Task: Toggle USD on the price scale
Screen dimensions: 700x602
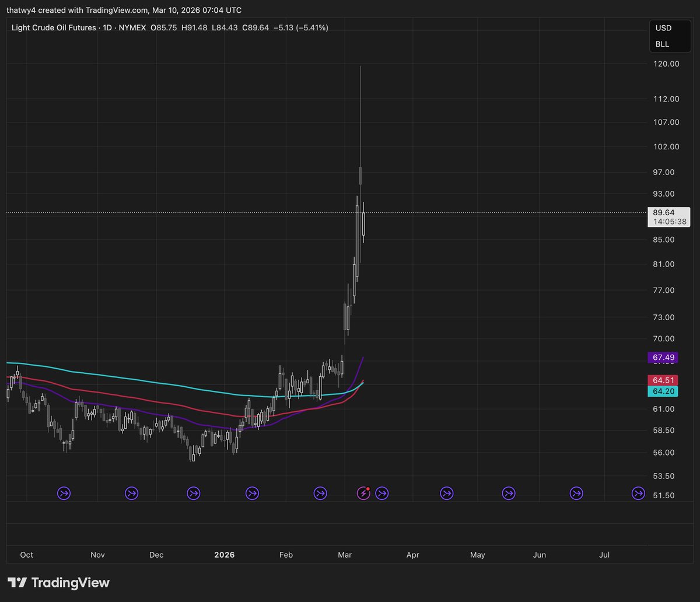Action: click(664, 27)
